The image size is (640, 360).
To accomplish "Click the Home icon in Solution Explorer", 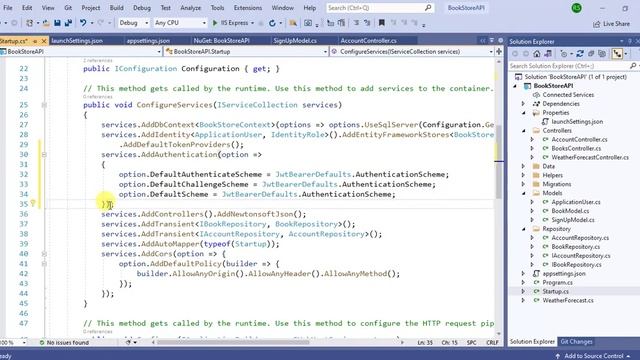I will 537,53.
